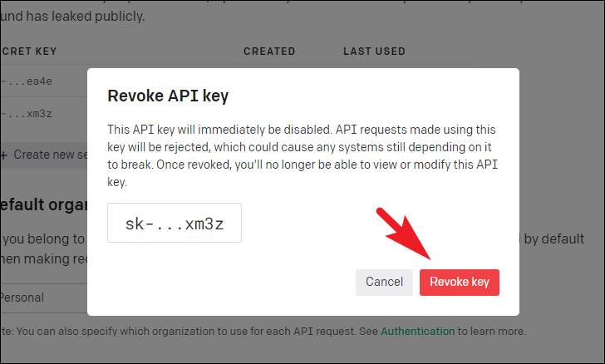Confirm with the red Revoke key button
605x364 pixels.
coord(459,283)
